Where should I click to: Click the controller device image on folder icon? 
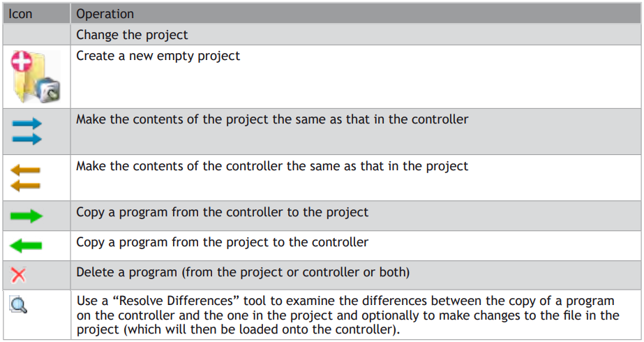click(47, 90)
